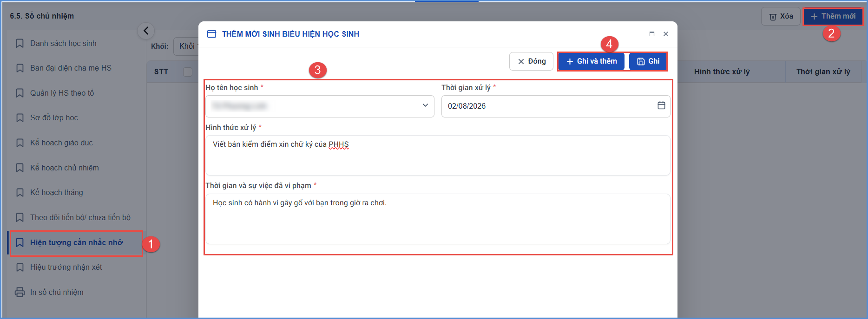Click printer icon beside In sổ chủ nhiệm
The width and height of the screenshot is (868, 319).
[x=20, y=292]
